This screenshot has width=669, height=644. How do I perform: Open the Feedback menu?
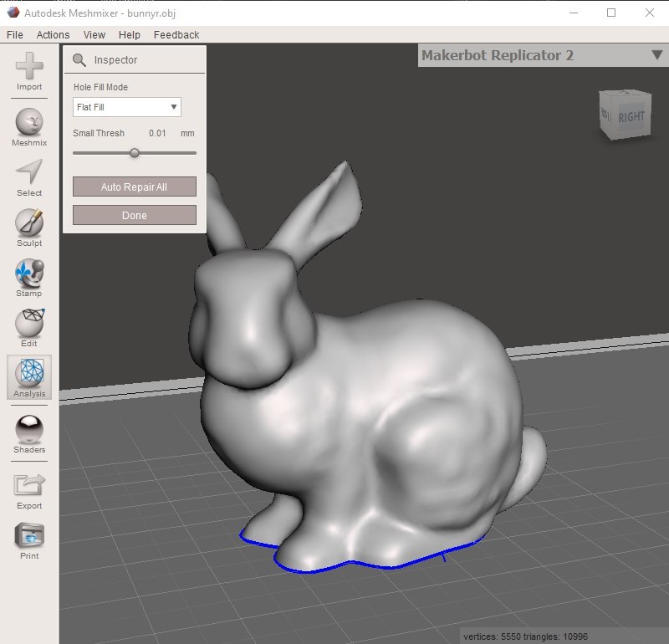[176, 34]
